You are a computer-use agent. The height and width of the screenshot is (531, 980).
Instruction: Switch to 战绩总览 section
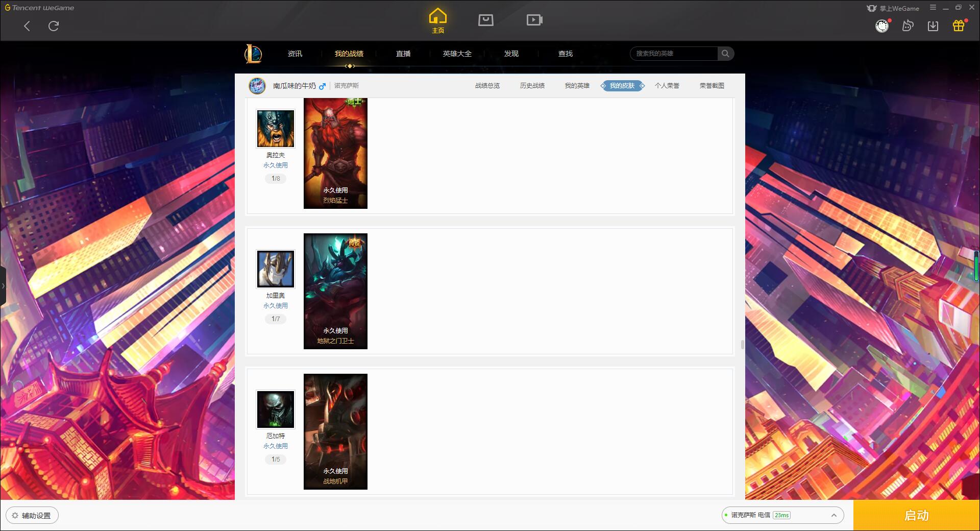[487, 86]
